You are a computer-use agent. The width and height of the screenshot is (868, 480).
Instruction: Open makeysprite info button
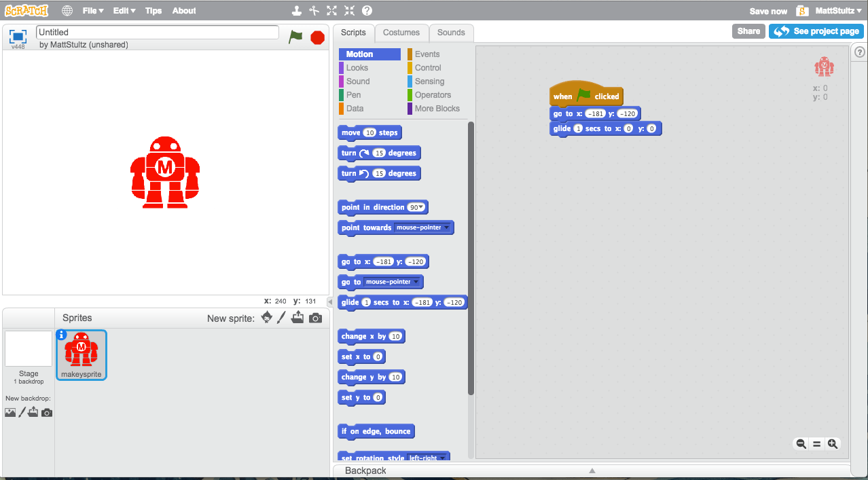coord(62,334)
